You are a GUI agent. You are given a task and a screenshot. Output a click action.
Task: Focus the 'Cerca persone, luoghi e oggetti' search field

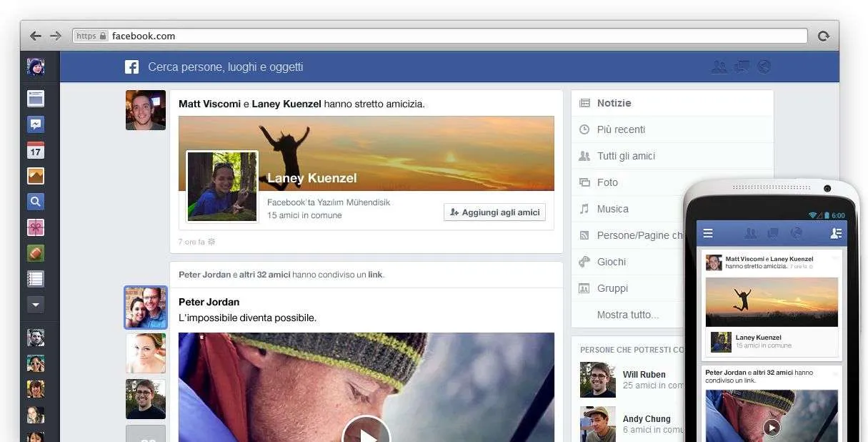[226, 67]
